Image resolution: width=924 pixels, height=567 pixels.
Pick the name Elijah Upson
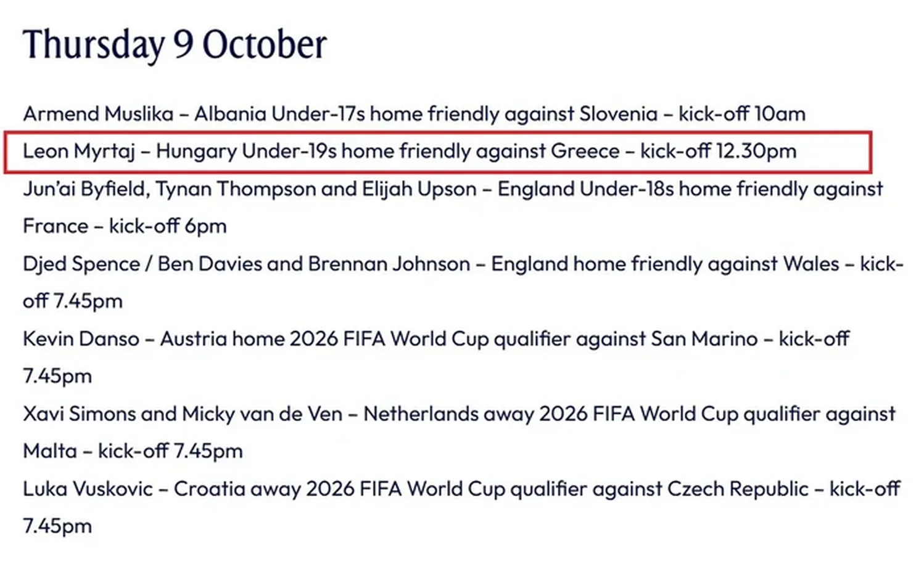[x=419, y=189]
